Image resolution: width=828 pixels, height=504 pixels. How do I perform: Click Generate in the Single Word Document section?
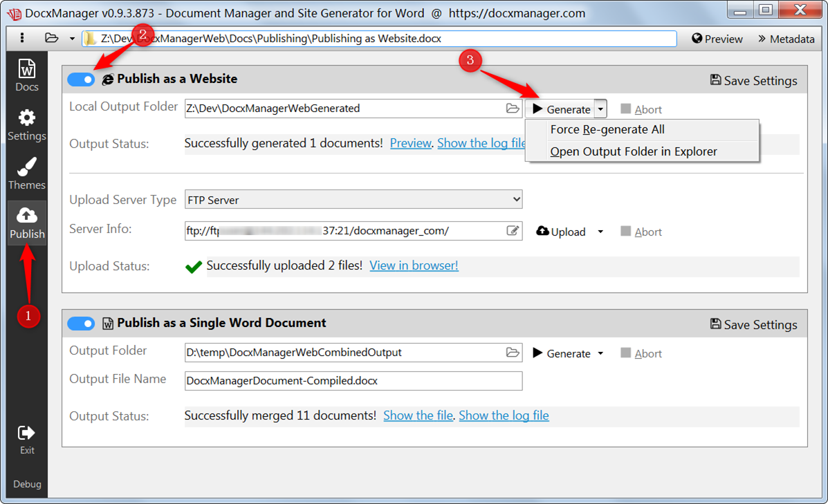[x=561, y=353]
